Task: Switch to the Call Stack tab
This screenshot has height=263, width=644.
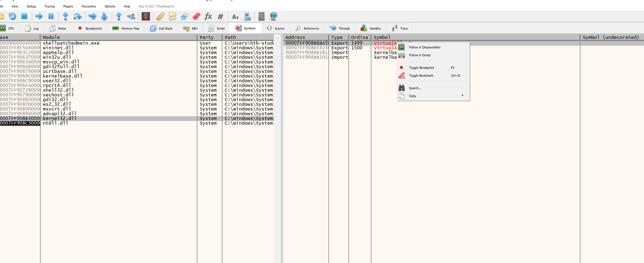Action: [x=161, y=28]
